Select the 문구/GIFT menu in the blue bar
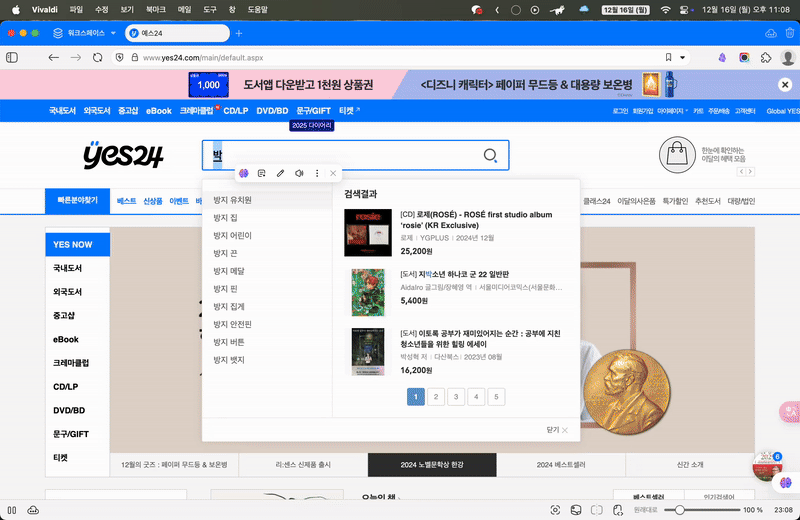The width and height of the screenshot is (800, 520). point(313,111)
